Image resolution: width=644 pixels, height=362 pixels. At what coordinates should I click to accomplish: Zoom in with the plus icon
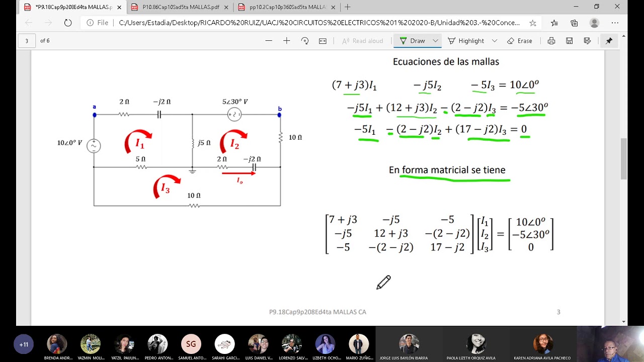(x=287, y=41)
